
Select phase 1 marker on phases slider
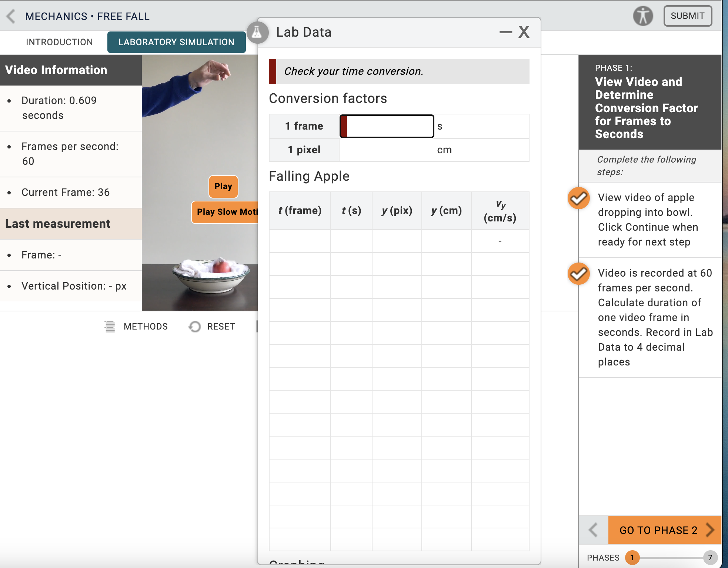tap(632, 557)
